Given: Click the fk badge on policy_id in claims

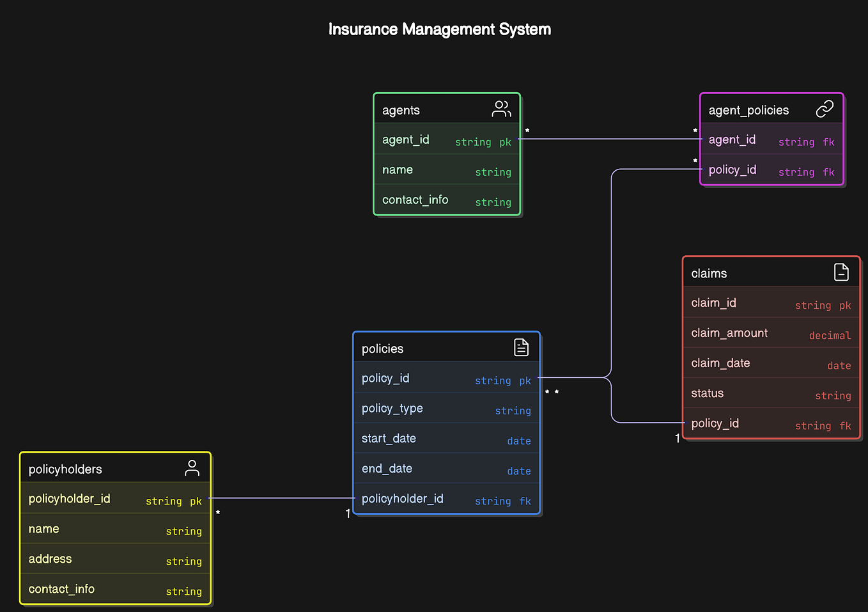Looking at the screenshot, I should (x=845, y=425).
